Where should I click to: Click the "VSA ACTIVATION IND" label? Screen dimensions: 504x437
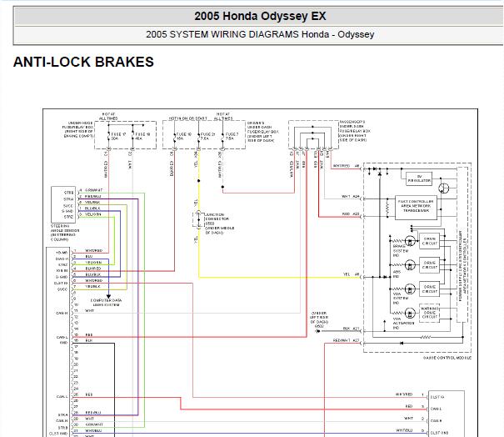[x=404, y=323]
